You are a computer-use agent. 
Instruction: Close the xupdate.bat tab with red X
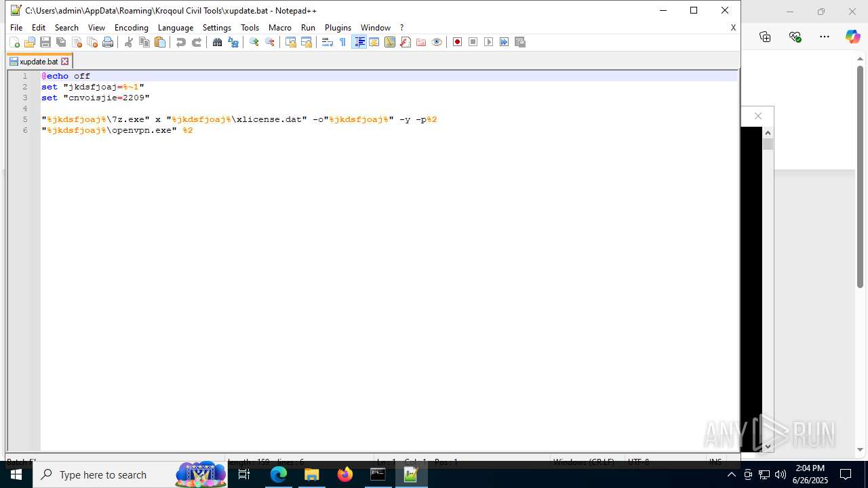65,62
